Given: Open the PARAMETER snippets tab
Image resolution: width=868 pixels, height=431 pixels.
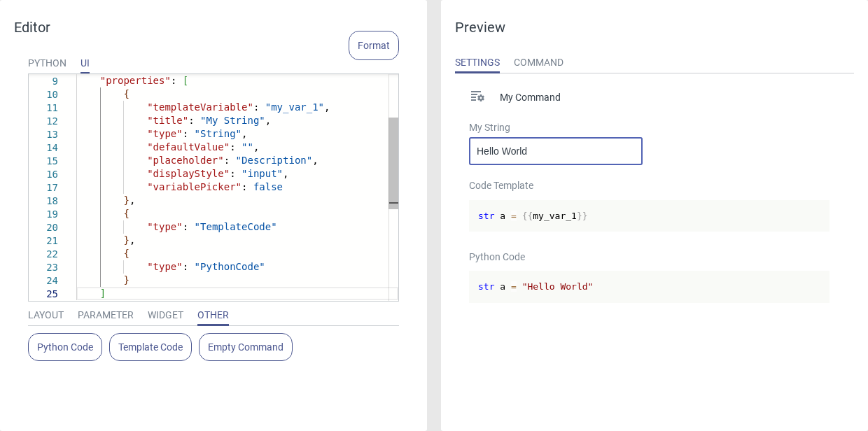Looking at the screenshot, I should pos(106,315).
